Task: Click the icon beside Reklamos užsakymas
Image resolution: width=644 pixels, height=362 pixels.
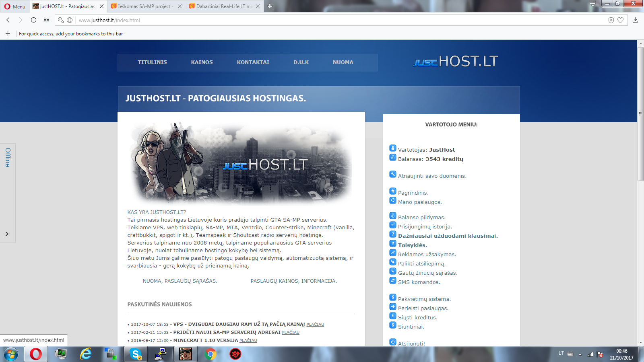Action: 393,253
